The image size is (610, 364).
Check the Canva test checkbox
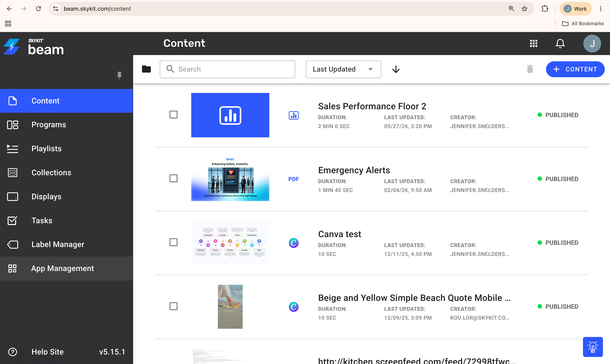click(x=173, y=242)
